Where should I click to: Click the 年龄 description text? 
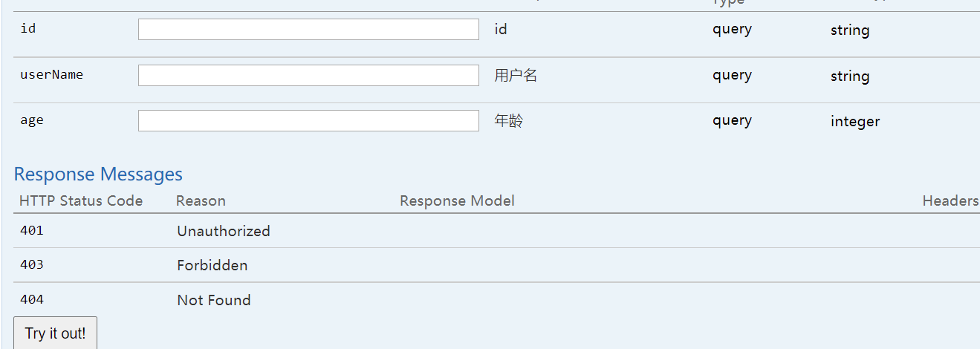point(509,121)
